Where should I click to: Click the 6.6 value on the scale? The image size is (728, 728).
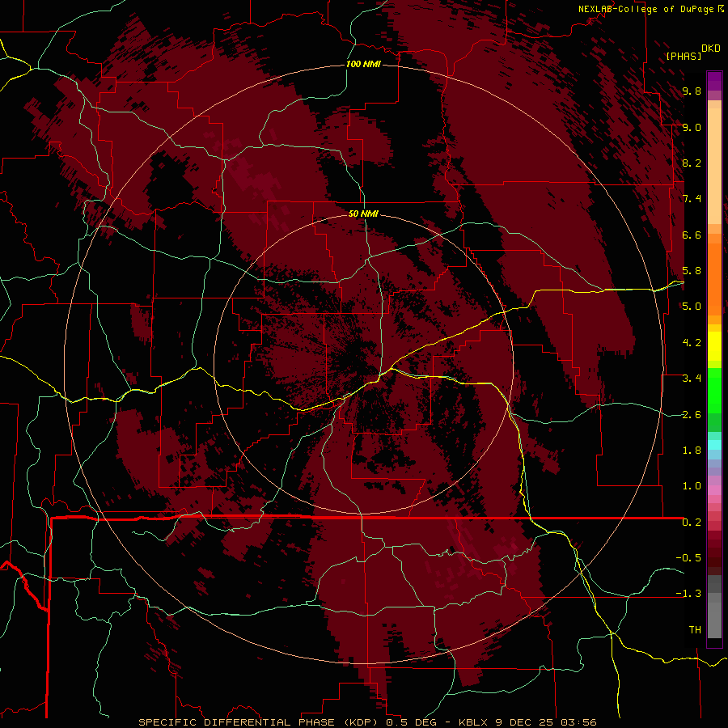coord(692,235)
